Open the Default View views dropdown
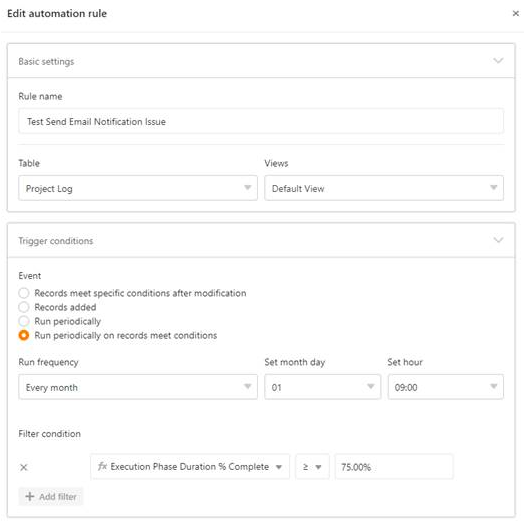 pyautogui.click(x=384, y=188)
